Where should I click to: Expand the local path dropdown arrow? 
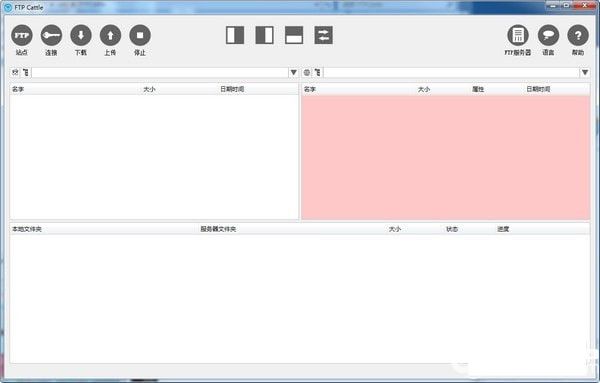[293, 72]
